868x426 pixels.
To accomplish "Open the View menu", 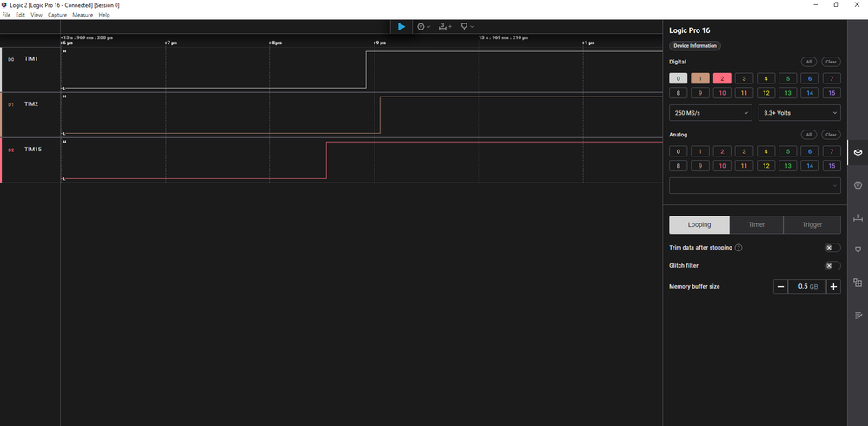I will (36, 15).
